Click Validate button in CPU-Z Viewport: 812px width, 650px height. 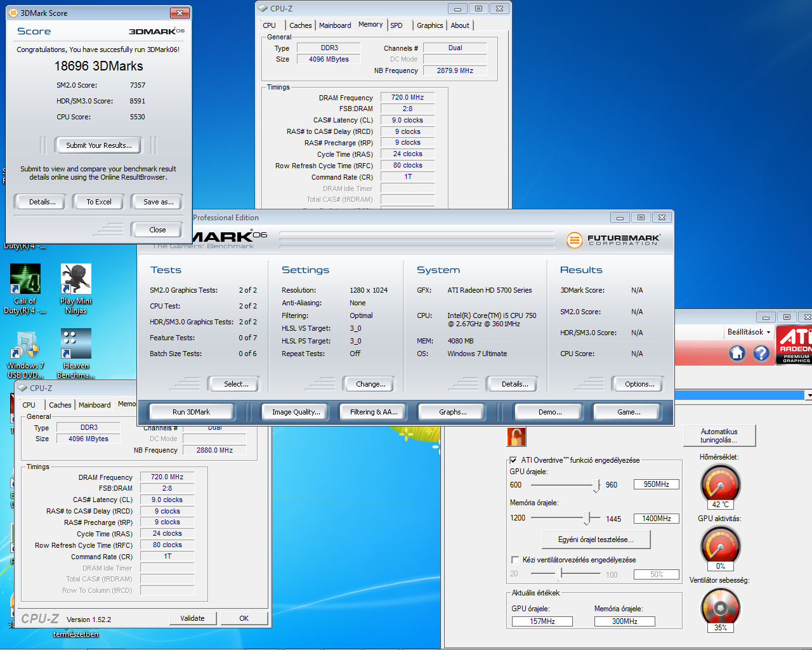[x=192, y=618]
